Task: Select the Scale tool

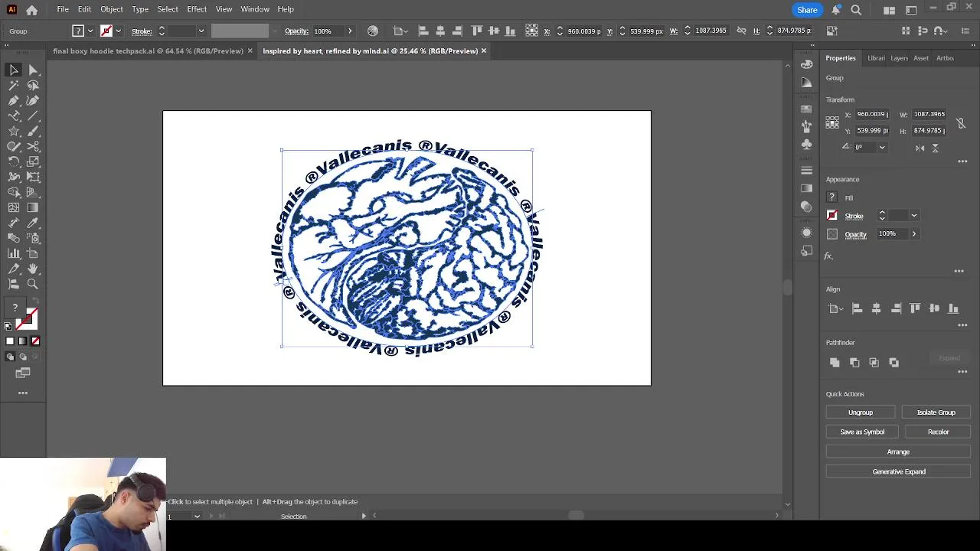Action: coord(33,161)
